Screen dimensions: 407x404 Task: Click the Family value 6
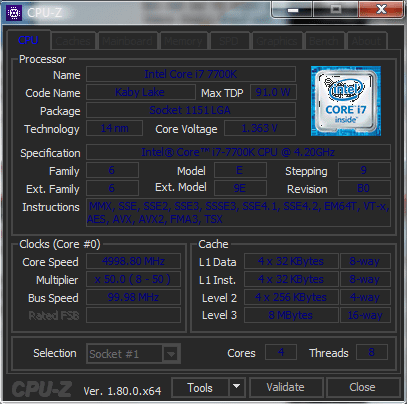point(112,170)
